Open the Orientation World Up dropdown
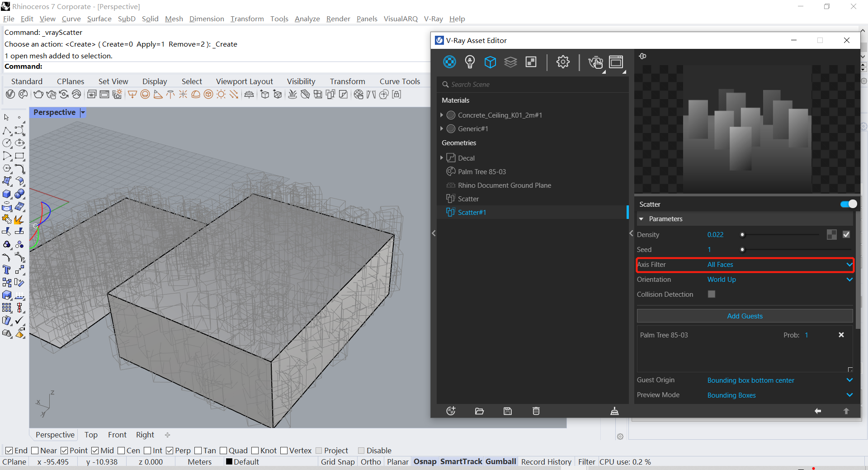Screen dimensions: 868x470 click(780, 280)
